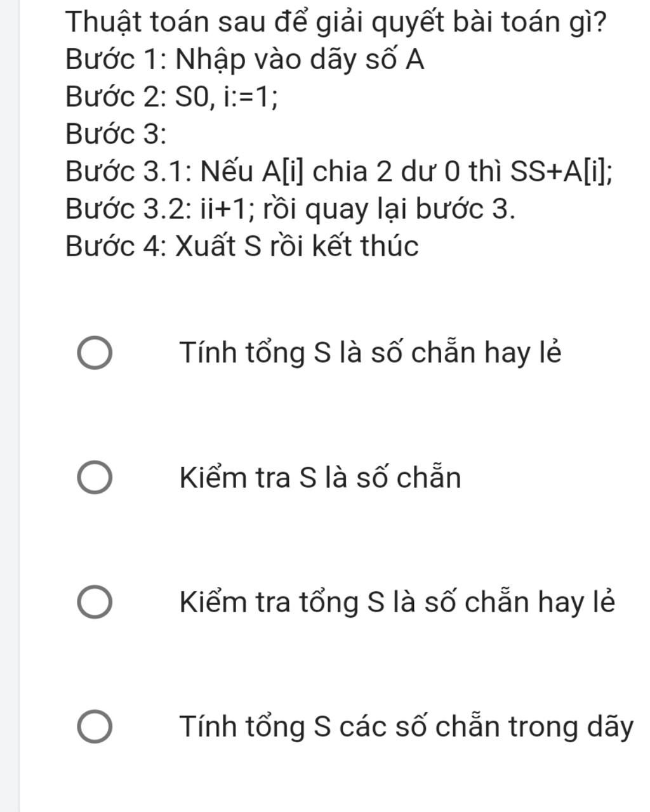Click the line 'Bước 1: Nhập vào dãy số A'

pos(245,60)
